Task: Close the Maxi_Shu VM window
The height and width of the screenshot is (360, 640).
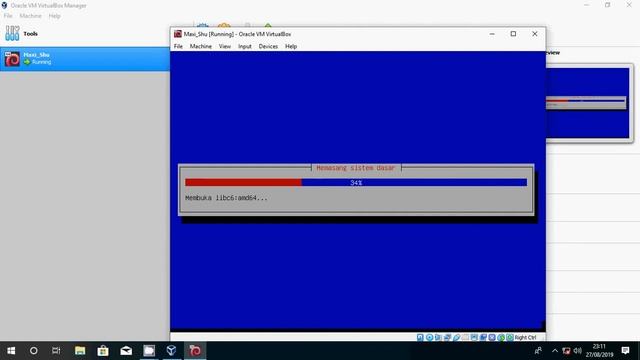Action: (535, 34)
